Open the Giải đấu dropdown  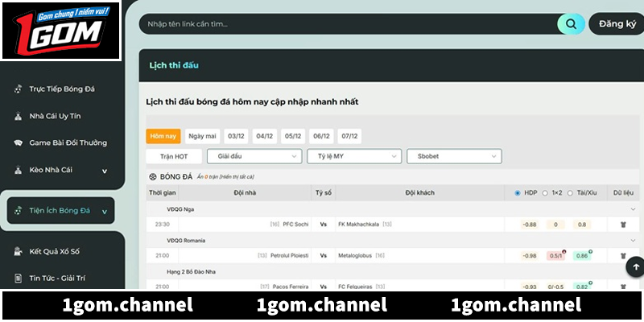click(x=254, y=156)
